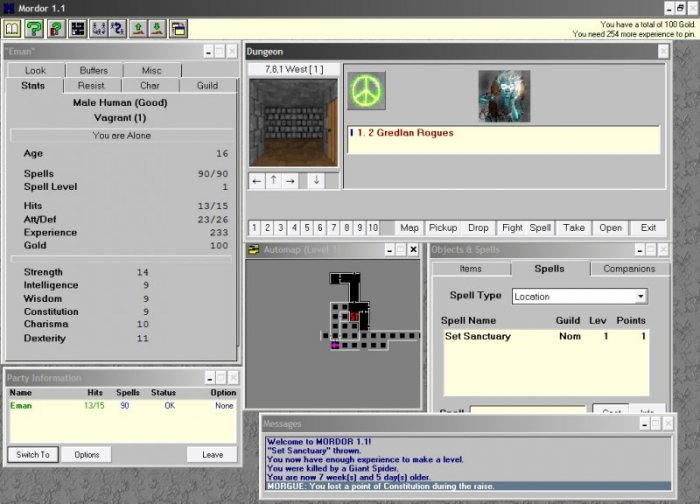This screenshot has width=700, height=504.
Task: Minimize the Eman character window
Action: (208, 52)
